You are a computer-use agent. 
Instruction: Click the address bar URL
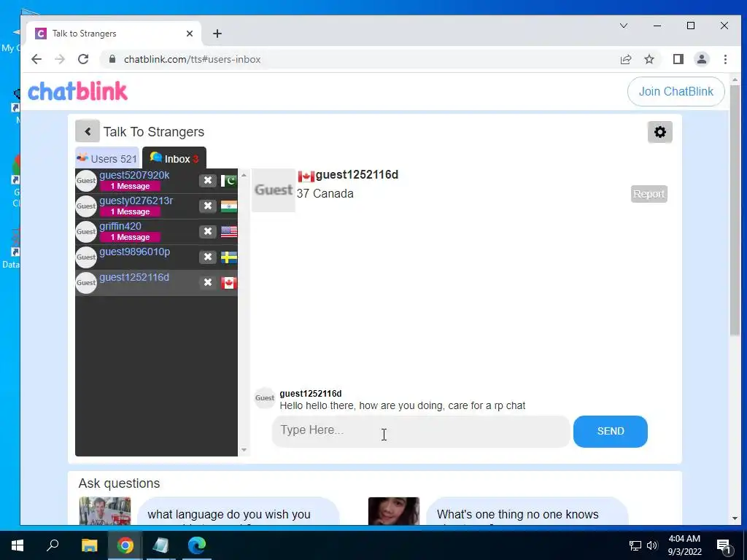point(192,60)
